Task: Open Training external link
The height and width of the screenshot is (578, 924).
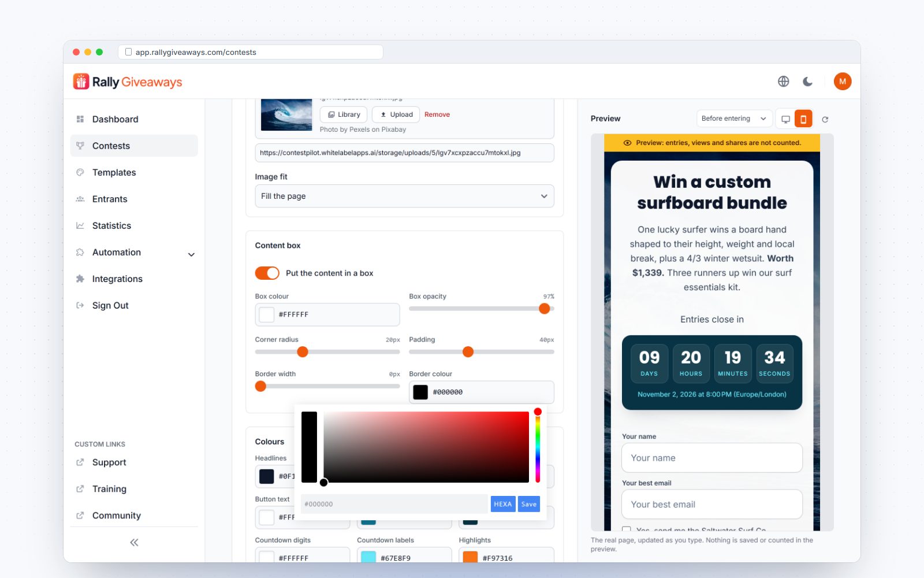Action: pyautogui.click(x=134, y=489)
